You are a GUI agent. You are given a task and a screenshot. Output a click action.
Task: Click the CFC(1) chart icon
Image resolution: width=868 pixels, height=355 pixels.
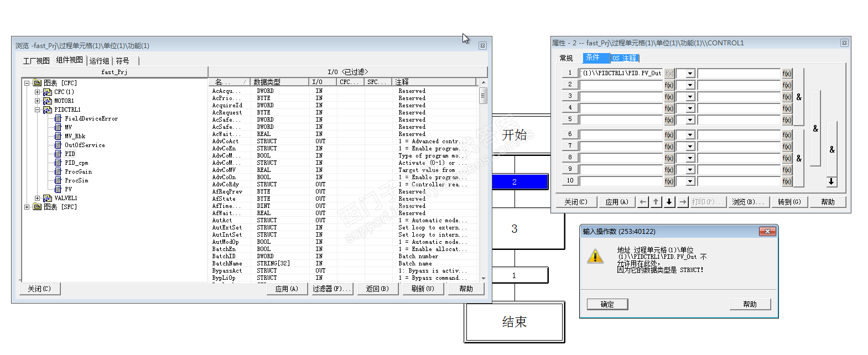click(48, 92)
